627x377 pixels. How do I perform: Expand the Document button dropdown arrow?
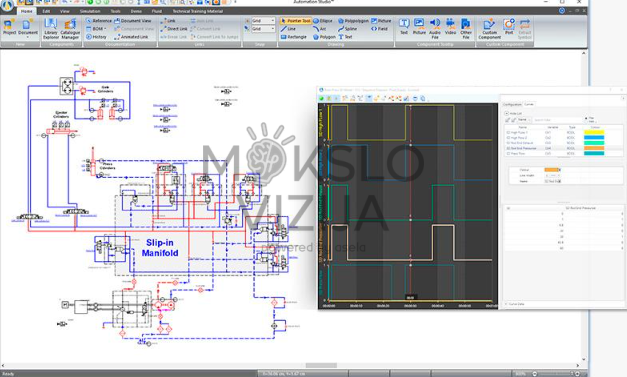28,37
